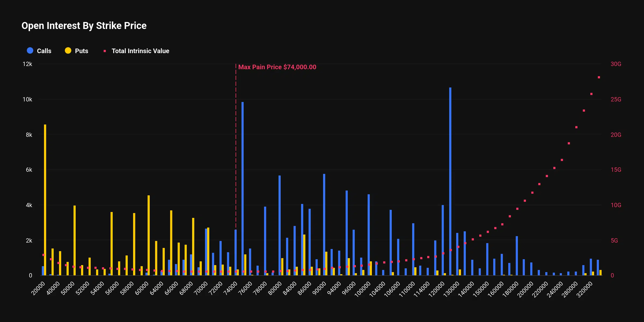
Task: Click the Max Pain Price $74,000.00 label
Action: click(x=277, y=67)
